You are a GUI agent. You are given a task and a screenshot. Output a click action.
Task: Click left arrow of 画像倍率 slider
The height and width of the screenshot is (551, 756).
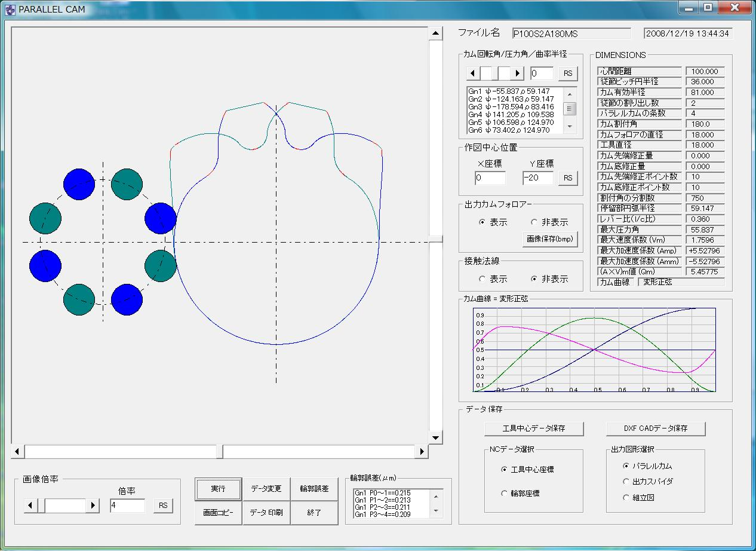pos(30,506)
